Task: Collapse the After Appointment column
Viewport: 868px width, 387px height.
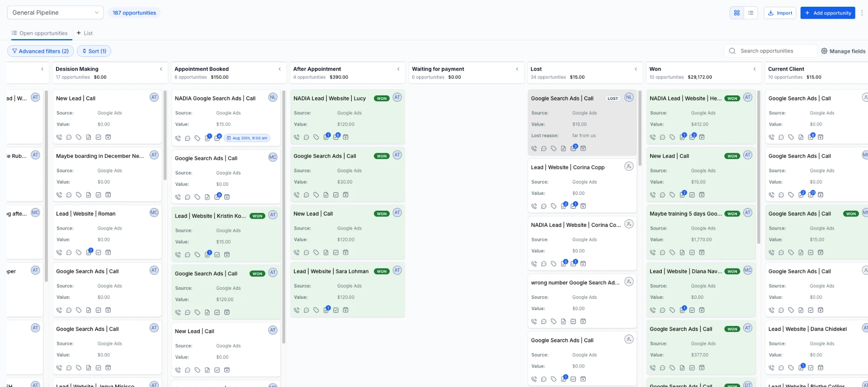Action: (398, 69)
